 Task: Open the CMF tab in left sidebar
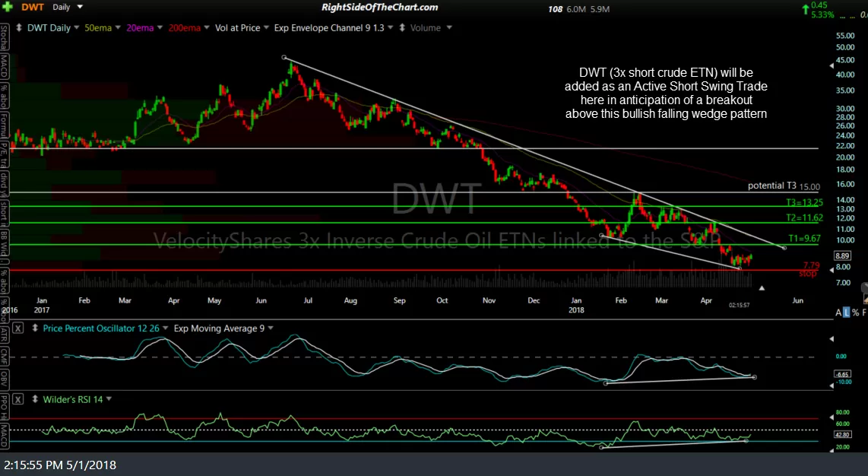[4, 357]
